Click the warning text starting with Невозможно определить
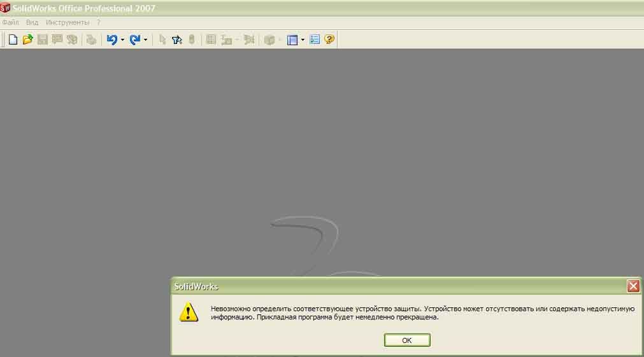This screenshot has height=357, width=644. pos(422,312)
